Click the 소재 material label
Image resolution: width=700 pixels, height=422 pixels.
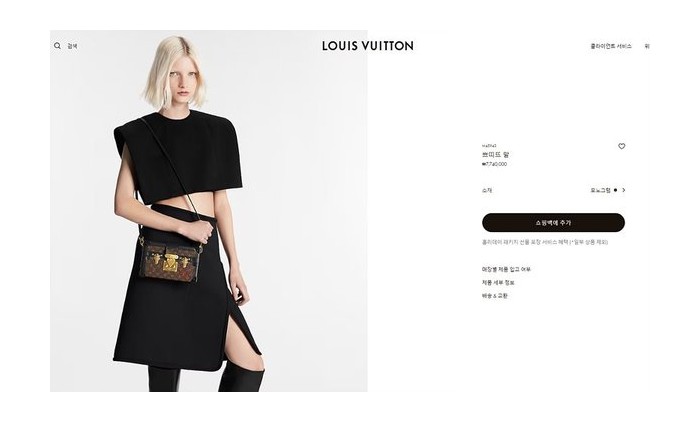click(x=487, y=190)
